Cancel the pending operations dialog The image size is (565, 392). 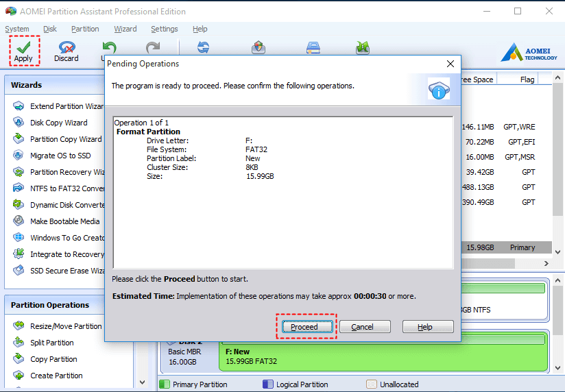click(x=365, y=327)
